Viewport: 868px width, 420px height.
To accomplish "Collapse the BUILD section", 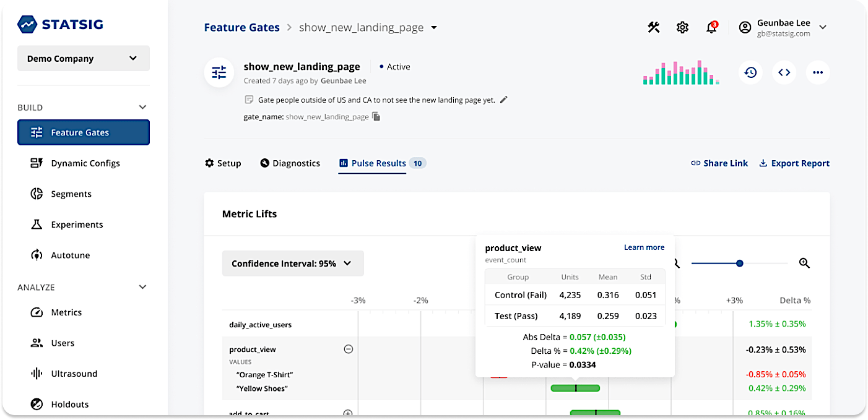I will tap(142, 108).
